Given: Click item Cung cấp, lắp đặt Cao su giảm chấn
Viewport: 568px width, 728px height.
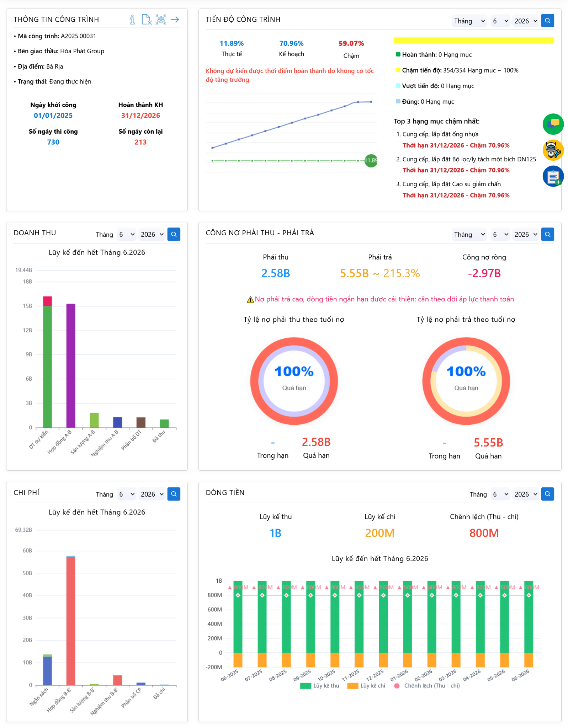Looking at the screenshot, I should 451,184.
